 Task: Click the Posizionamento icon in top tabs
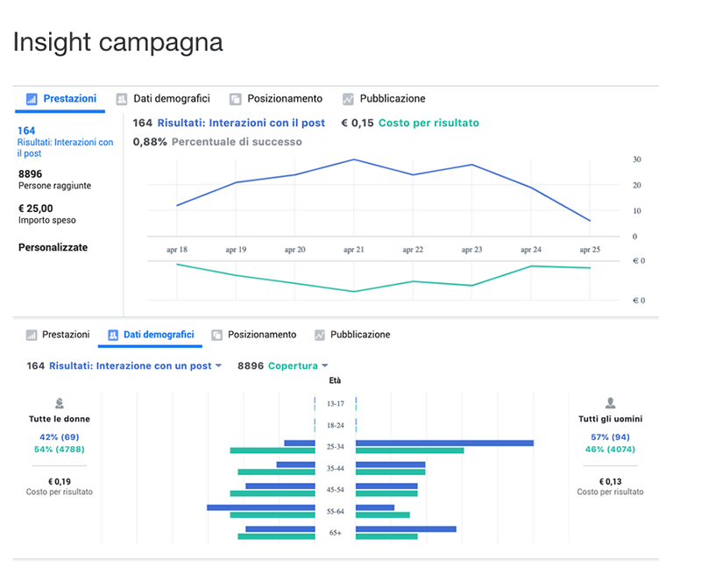click(236, 100)
